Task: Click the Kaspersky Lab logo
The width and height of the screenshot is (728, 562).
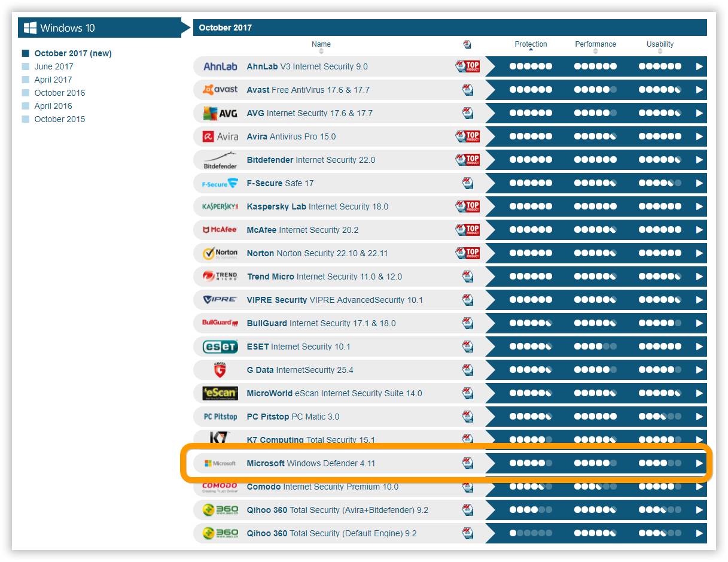Action: (x=220, y=206)
